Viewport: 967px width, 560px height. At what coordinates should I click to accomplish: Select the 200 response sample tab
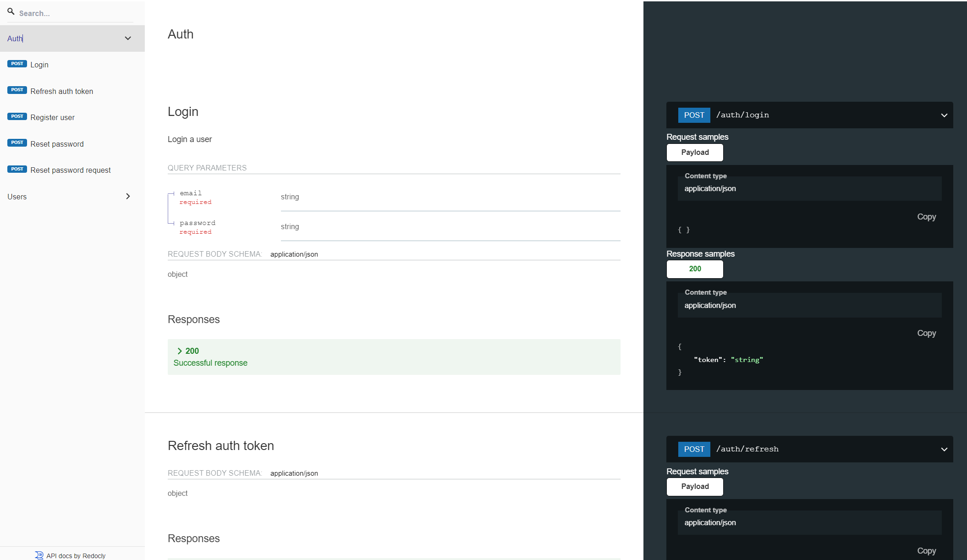[695, 269]
